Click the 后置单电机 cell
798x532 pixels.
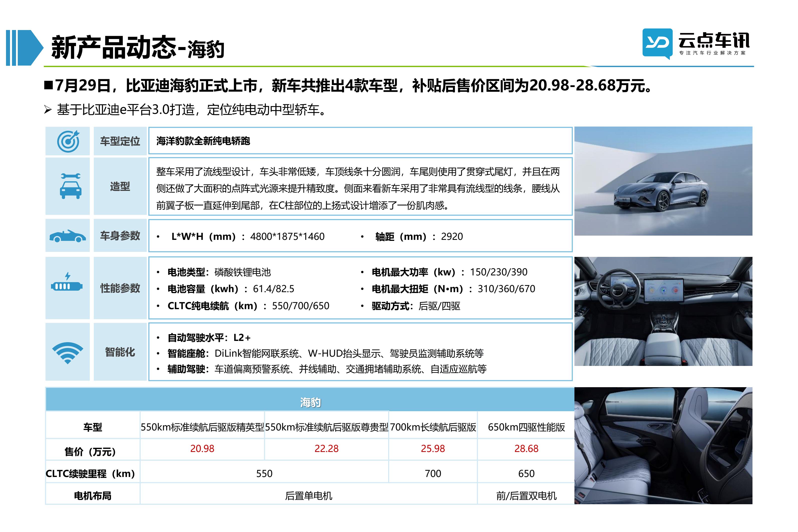point(309,494)
